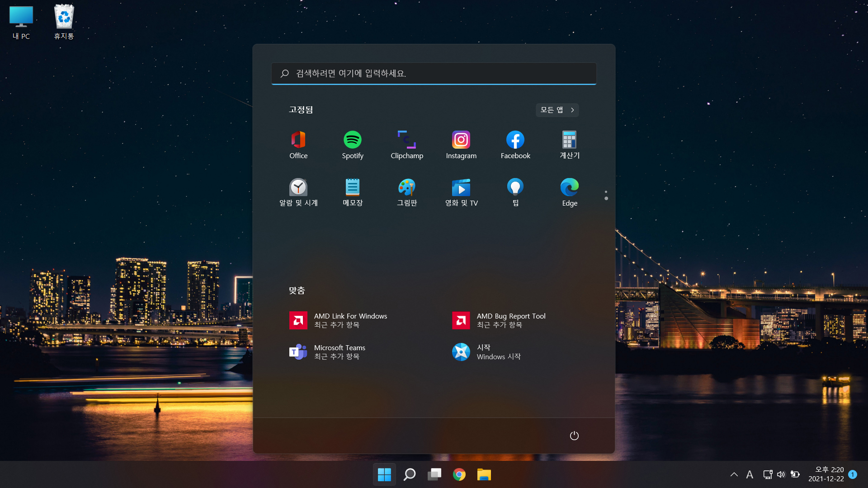Click the power button
This screenshot has height=488, width=868.
pyautogui.click(x=574, y=436)
